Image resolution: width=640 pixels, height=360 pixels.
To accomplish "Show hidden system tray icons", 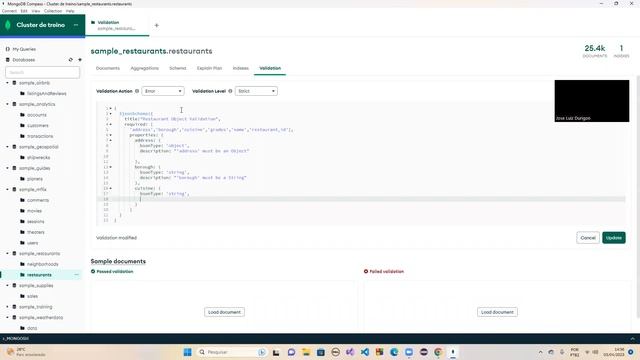I will [x=540, y=352].
